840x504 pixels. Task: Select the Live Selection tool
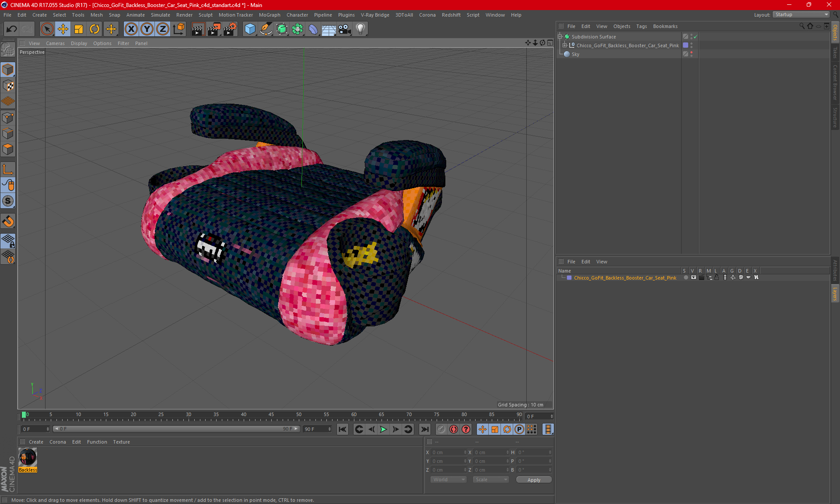47,29
